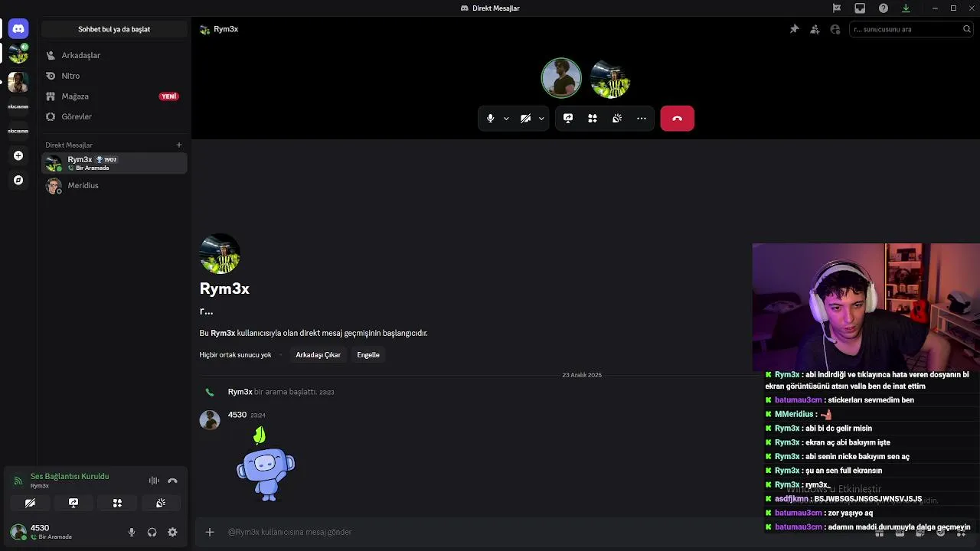Open the Görevler quests flag icon in title bar

pyautogui.click(x=837, y=8)
